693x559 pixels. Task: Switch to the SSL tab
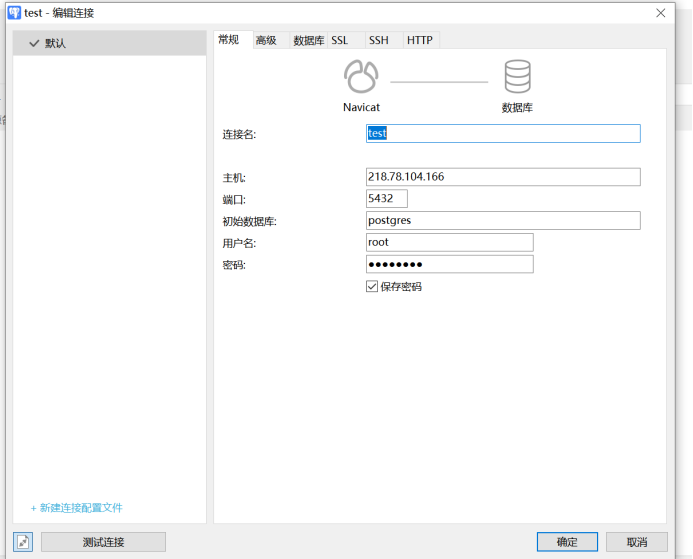click(x=340, y=40)
